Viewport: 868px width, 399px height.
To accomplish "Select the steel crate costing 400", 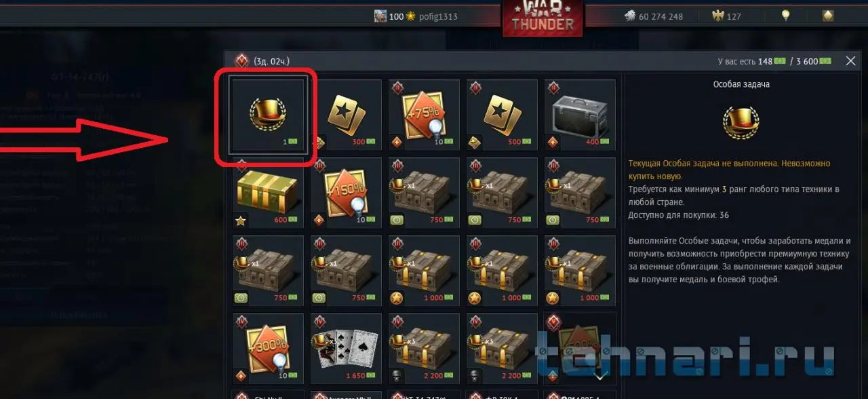I will (x=580, y=115).
